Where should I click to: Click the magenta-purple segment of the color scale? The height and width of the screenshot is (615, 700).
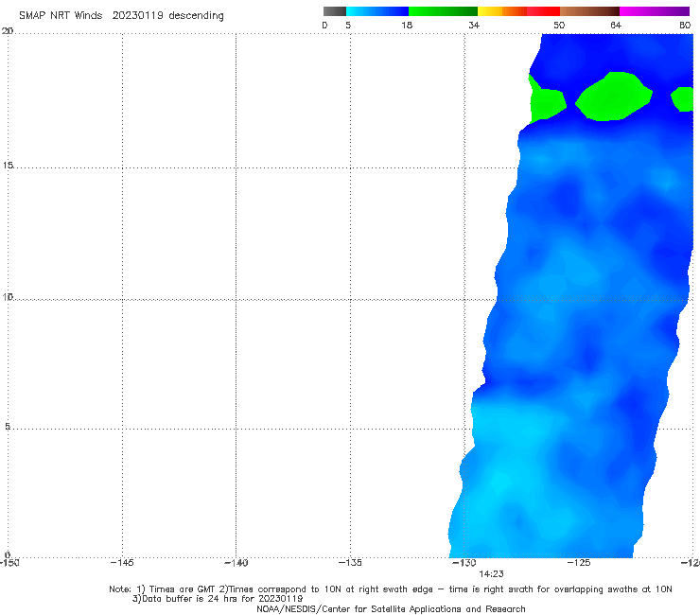655,11
